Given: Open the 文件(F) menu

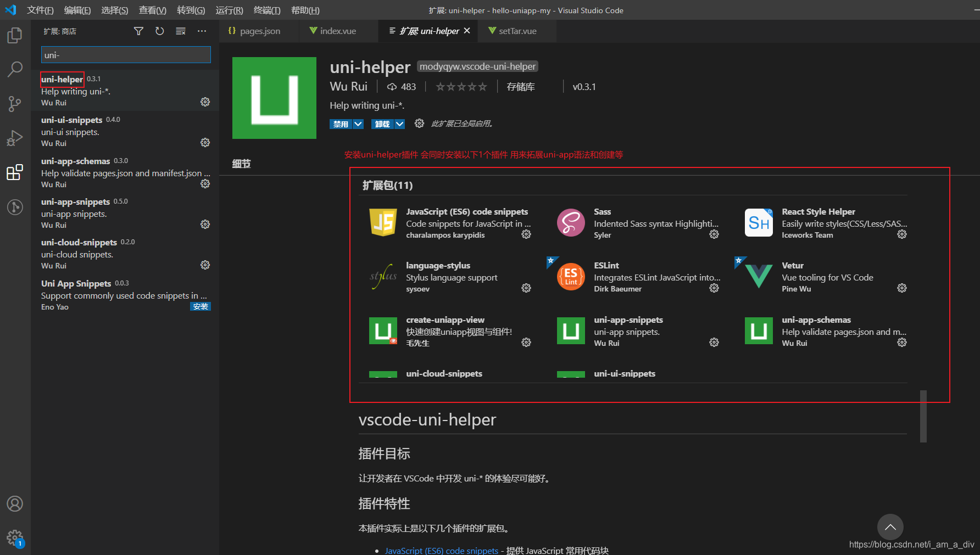Looking at the screenshot, I should pyautogui.click(x=40, y=10).
